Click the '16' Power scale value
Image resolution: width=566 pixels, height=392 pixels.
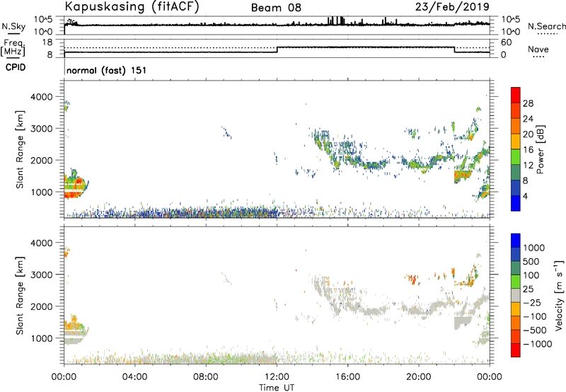click(x=528, y=150)
